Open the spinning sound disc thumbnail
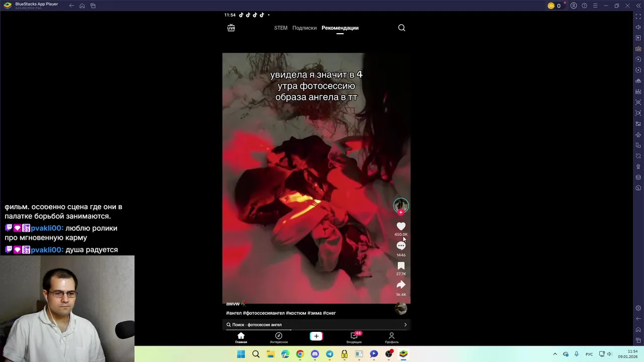 (401, 309)
